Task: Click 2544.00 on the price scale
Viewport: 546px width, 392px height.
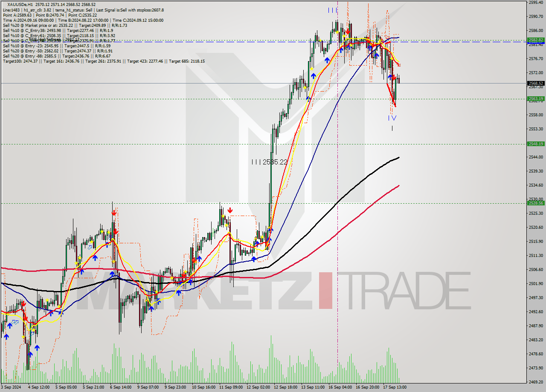Action: tap(536, 157)
